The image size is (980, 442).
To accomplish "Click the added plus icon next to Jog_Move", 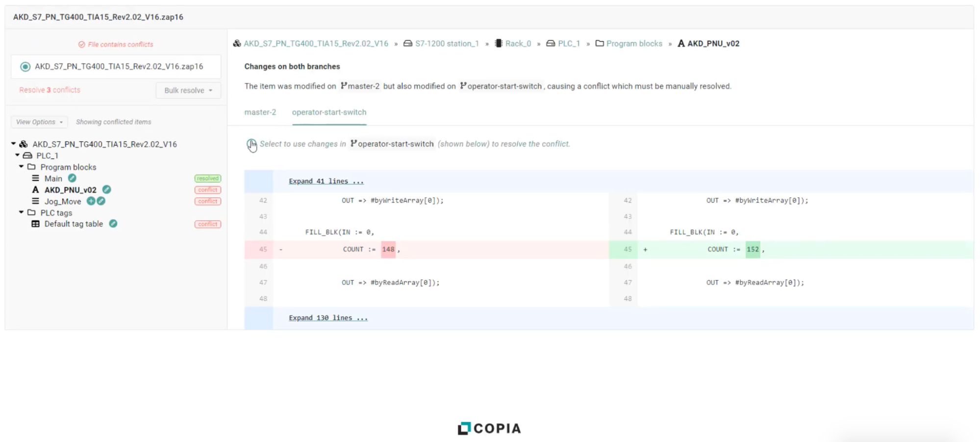I will coord(91,201).
